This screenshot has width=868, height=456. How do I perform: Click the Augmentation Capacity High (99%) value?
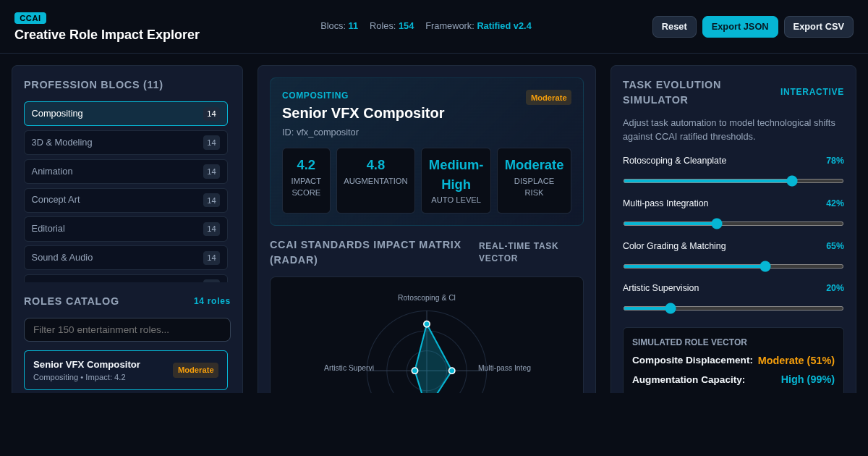point(808,379)
